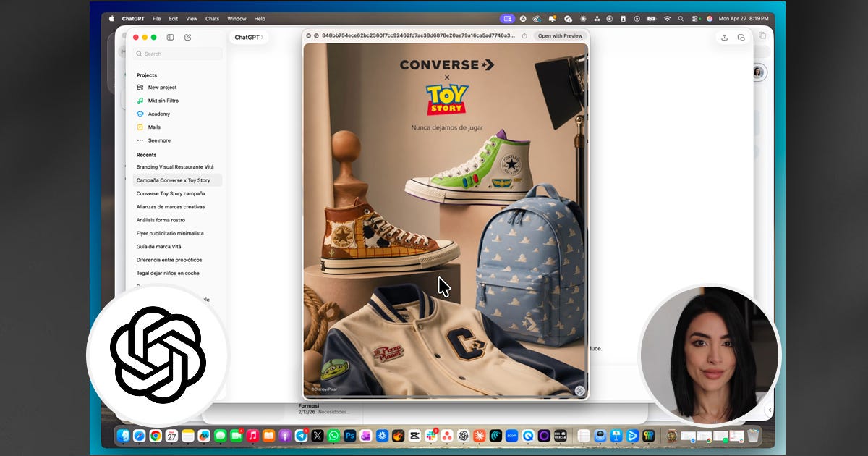Click the sidebar Search field

tap(177, 54)
